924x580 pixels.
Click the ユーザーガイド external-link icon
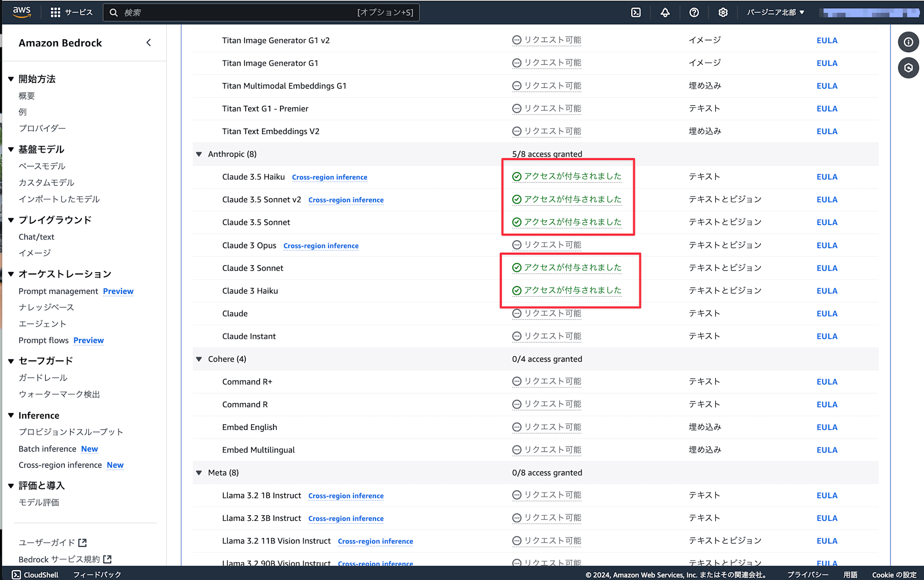tap(83, 543)
